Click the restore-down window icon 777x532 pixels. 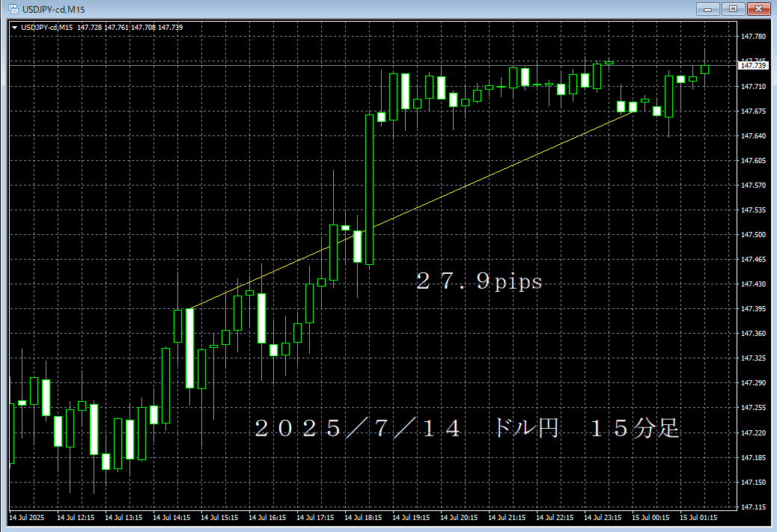pyautogui.click(x=734, y=9)
